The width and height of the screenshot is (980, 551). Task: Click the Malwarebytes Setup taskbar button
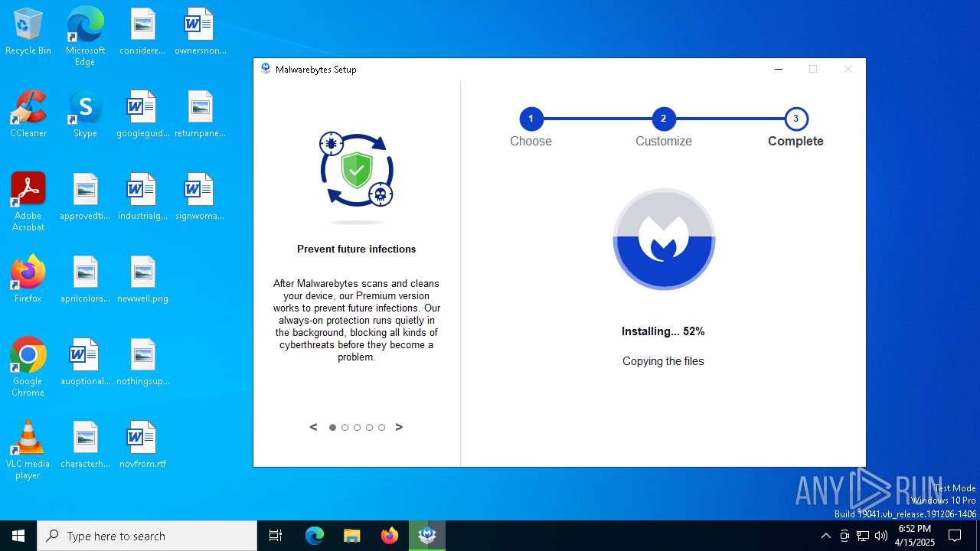click(427, 536)
